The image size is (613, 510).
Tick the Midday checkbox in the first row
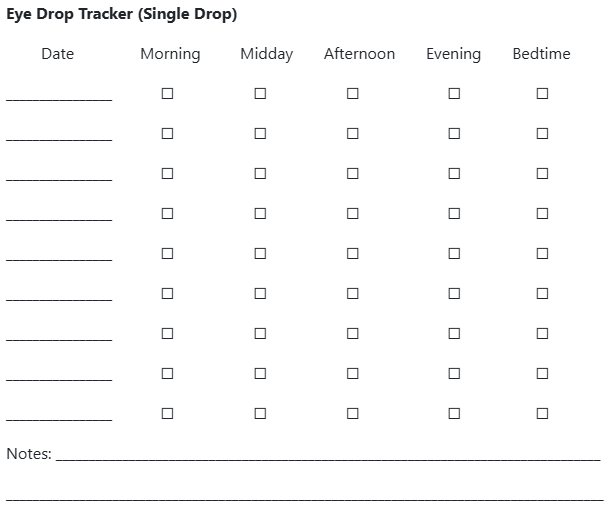pyautogui.click(x=260, y=93)
